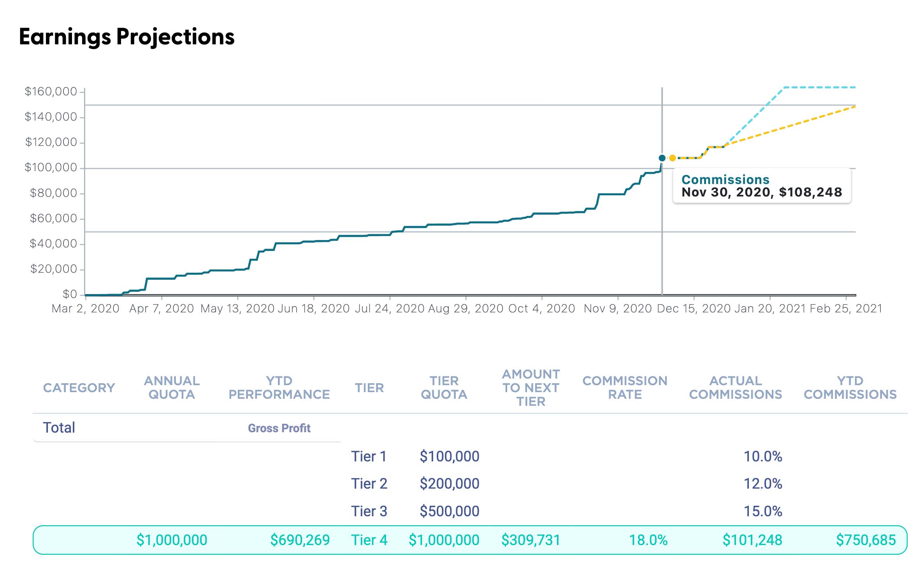This screenshot has width=924, height=575.
Task: Click the Commission Rate column header
Action: (625, 387)
